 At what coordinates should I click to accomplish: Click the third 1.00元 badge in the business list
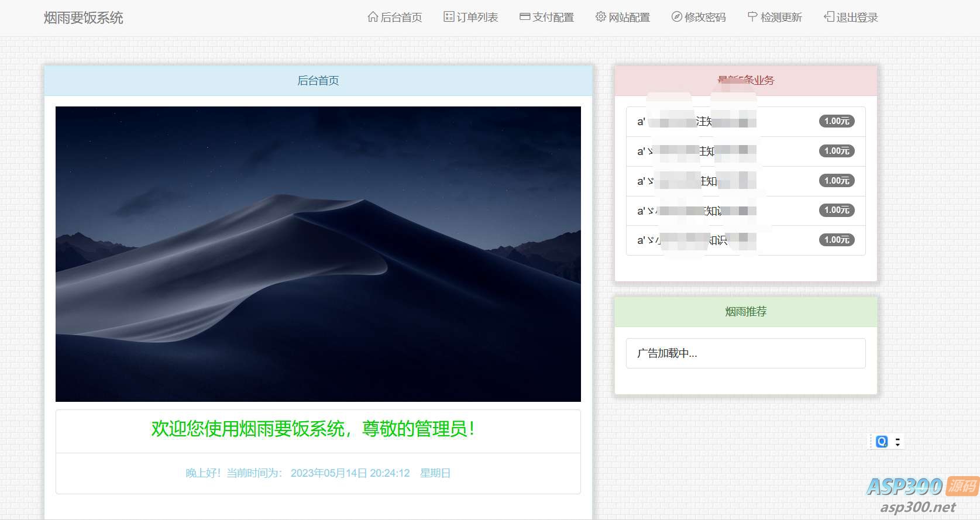point(836,181)
